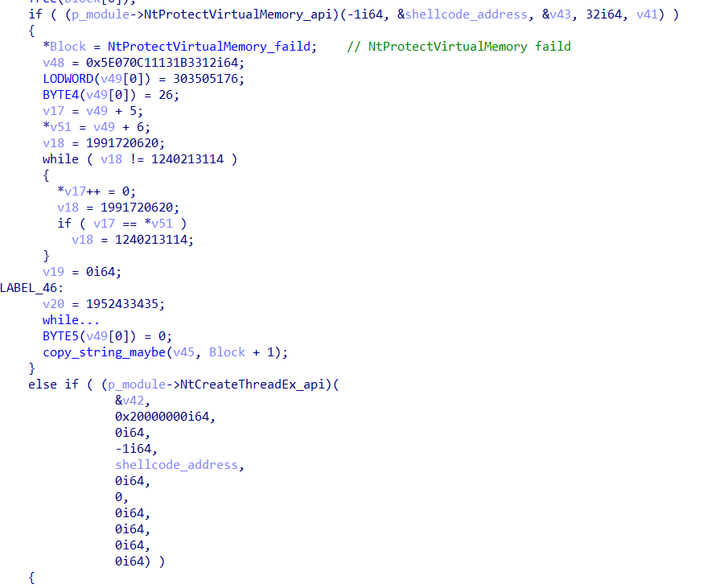Select the copy_string_maybe function call

point(104,352)
